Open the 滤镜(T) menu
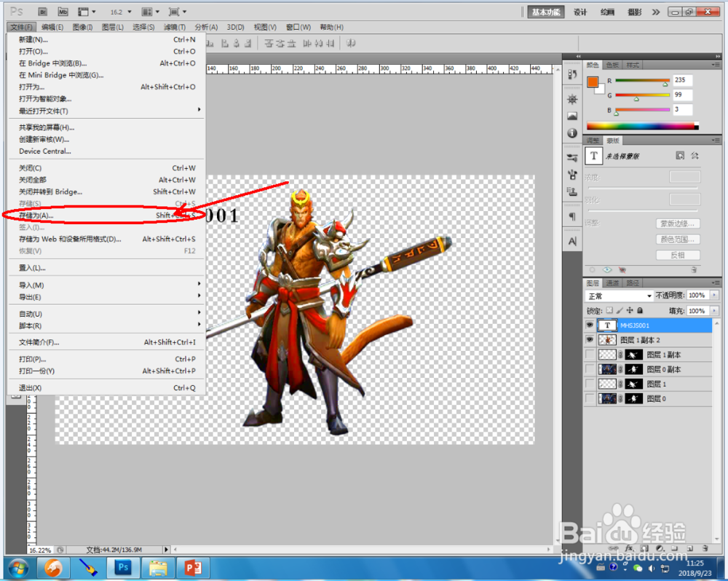This screenshot has width=728, height=581. (175, 27)
